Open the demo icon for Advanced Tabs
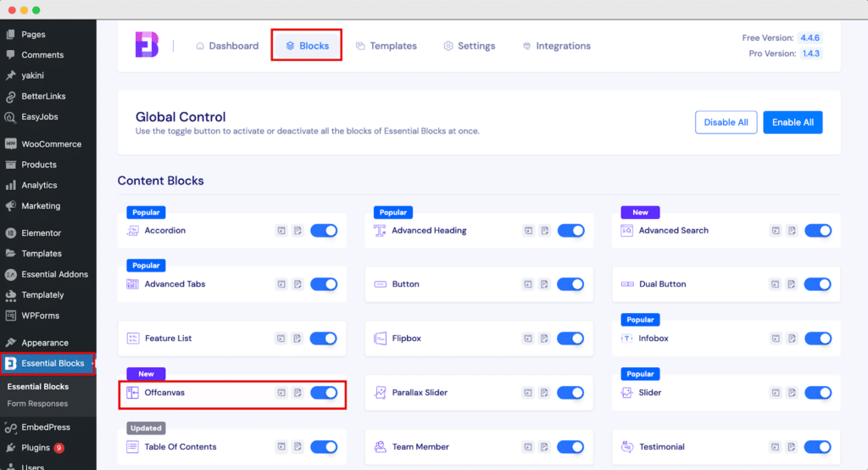 click(281, 284)
